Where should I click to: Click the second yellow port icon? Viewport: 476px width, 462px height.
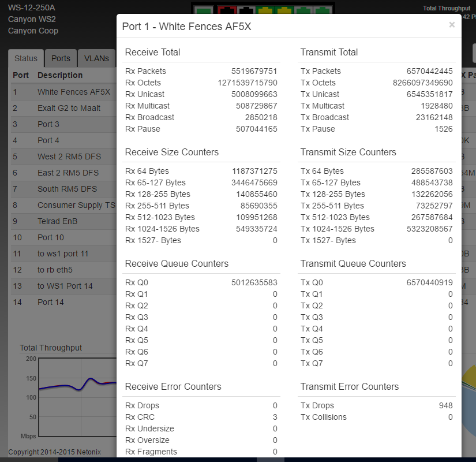(x=284, y=9)
